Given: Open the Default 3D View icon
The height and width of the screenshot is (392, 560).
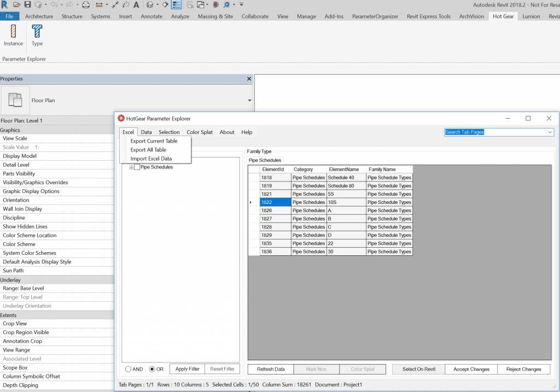Looking at the screenshot, I should (149, 5).
